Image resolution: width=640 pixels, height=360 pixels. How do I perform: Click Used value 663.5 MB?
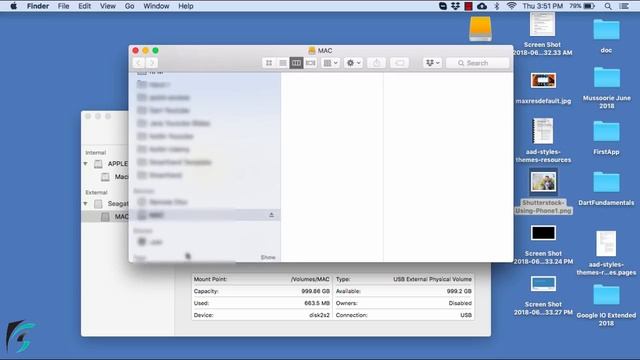click(x=317, y=303)
